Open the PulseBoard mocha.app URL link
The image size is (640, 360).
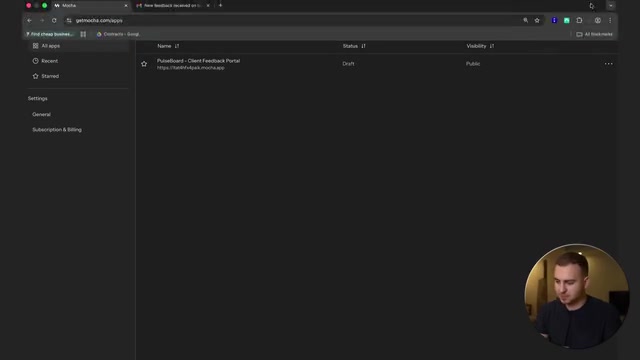click(191, 68)
